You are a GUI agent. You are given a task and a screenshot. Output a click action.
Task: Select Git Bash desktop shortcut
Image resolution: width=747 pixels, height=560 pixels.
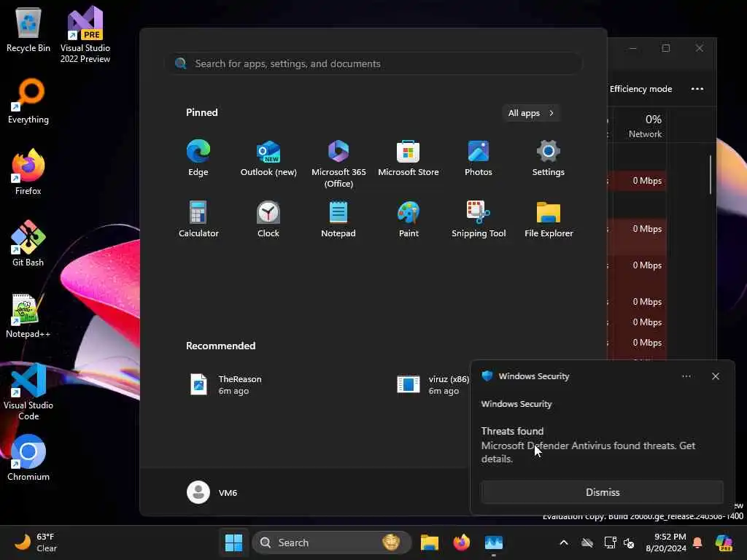28,244
